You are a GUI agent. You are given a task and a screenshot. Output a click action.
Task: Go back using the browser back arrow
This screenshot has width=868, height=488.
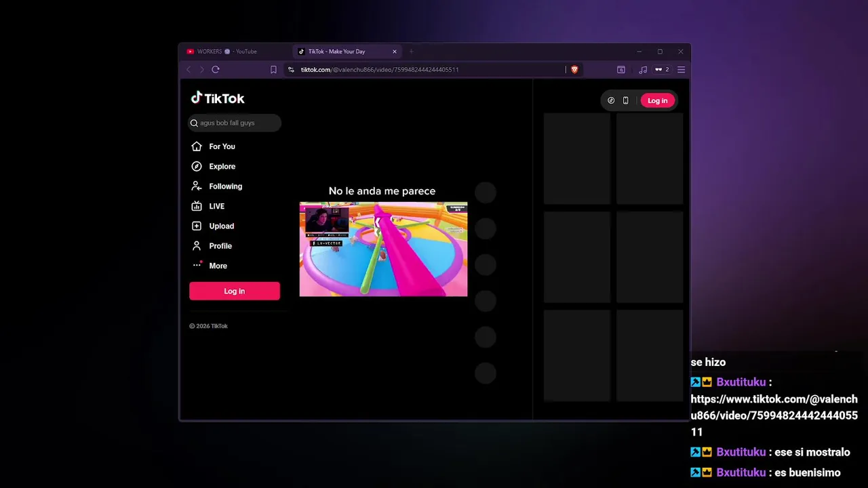189,69
